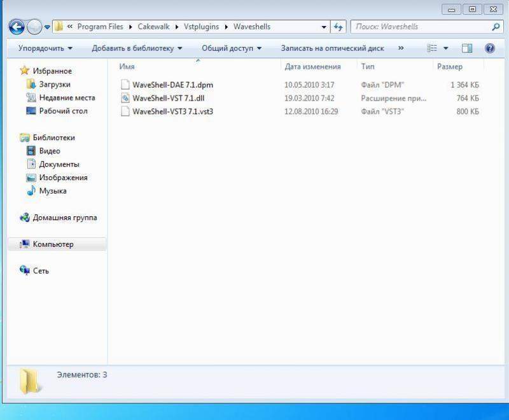
Task: Click the type Файл "DPM"
Action: tap(382, 85)
